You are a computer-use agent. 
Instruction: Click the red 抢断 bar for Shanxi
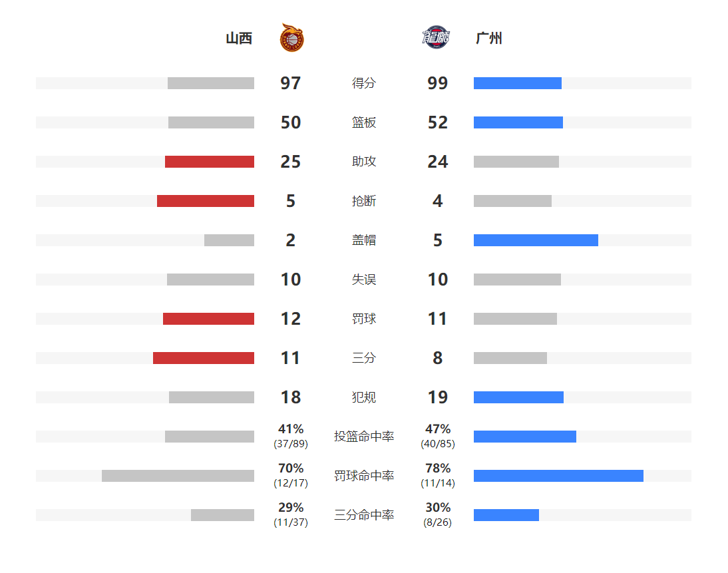(x=206, y=201)
